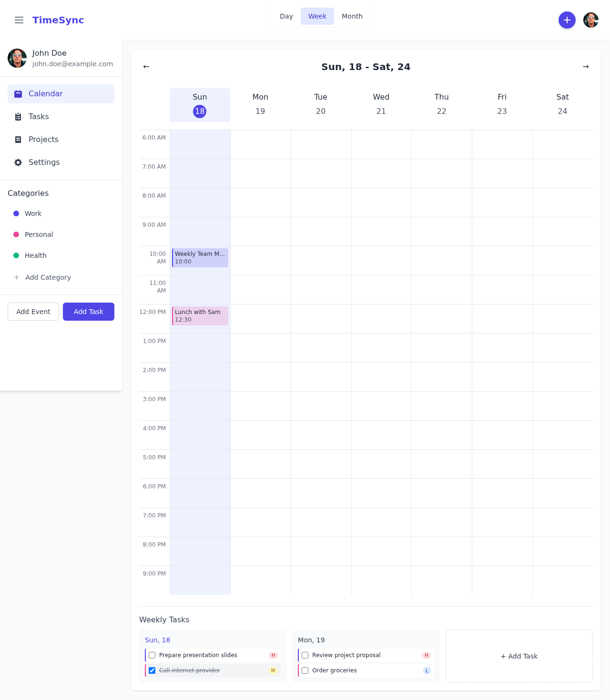Open Settings via the gear icon

click(18, 162)
